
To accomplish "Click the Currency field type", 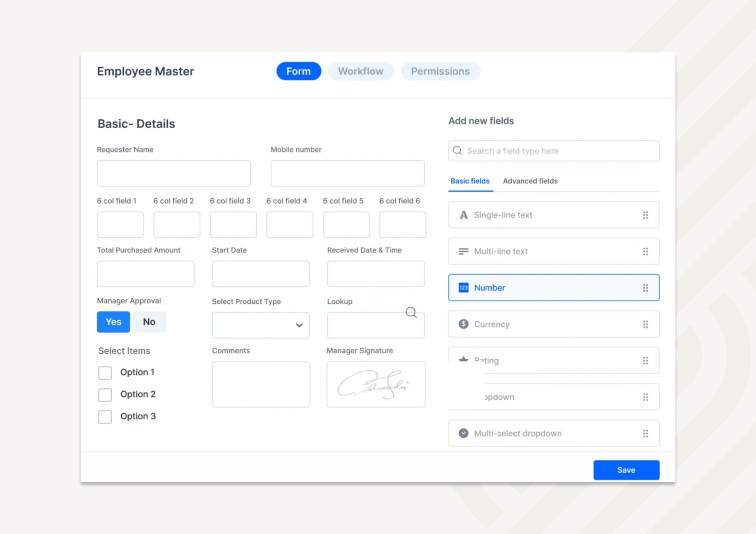I will pos(554,324).
